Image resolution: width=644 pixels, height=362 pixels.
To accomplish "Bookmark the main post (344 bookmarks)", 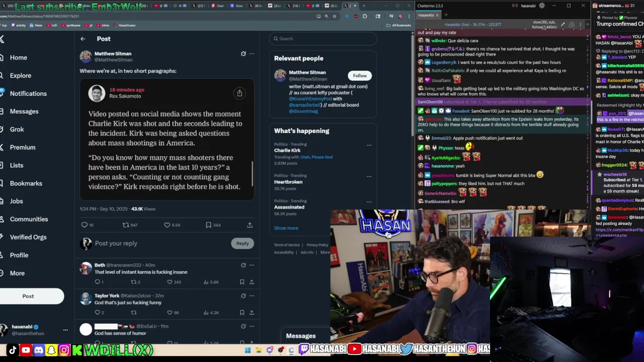I will click(208, 225).
